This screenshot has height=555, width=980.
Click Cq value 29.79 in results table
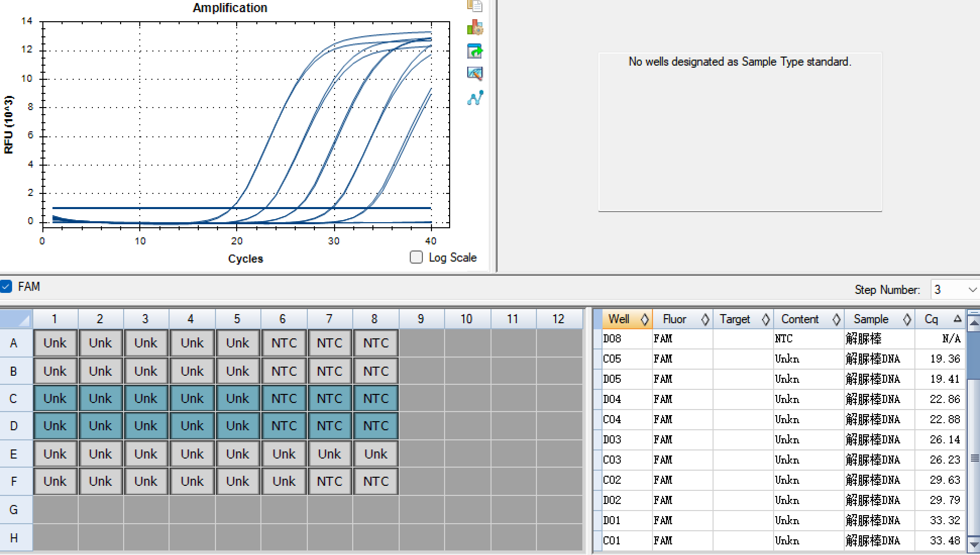click(940, 500)
